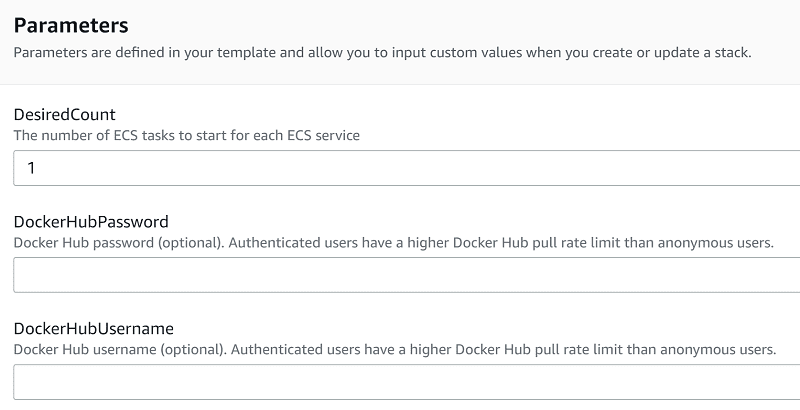Click the DockerHubUsername field label
Screen dimensions: 800x410
(94, 328)
